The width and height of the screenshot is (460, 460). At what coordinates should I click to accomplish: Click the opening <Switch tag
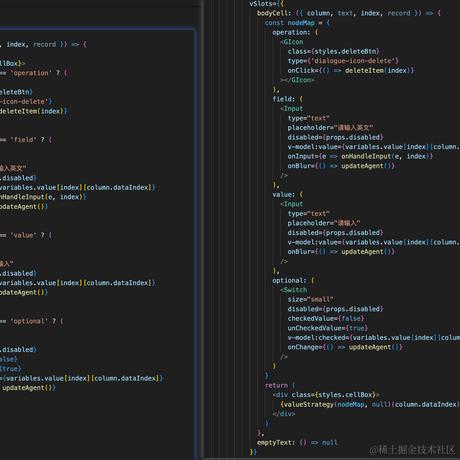coord(294,290)
